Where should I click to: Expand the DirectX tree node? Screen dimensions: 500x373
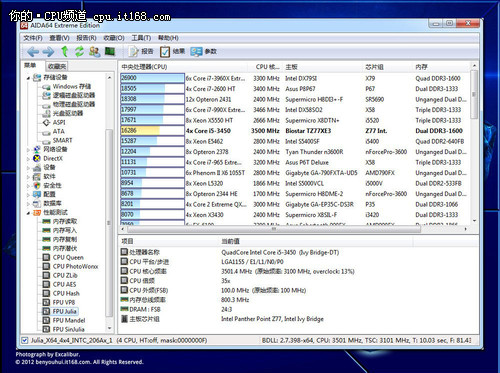point(28,159)
